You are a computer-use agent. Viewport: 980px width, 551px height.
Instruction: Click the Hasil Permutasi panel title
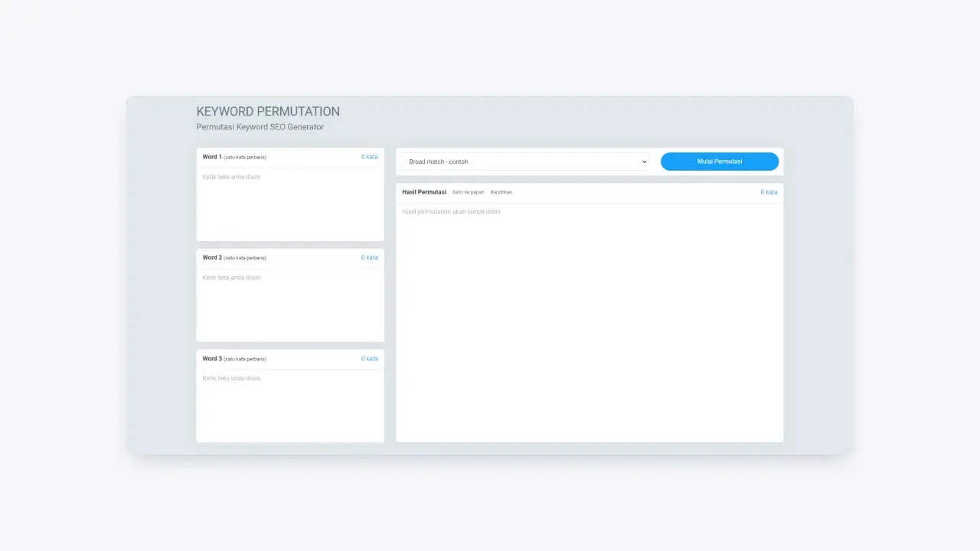pos(424,192)
